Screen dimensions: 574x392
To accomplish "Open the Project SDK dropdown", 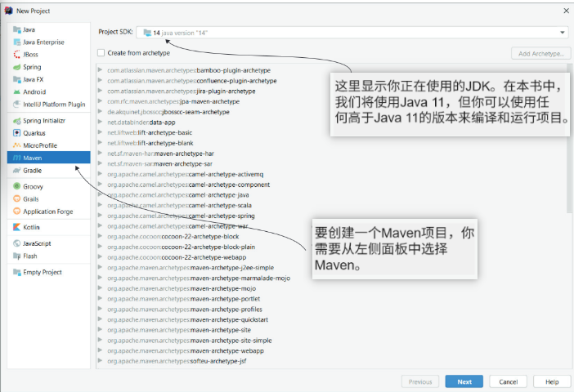I will pos(352,33).
